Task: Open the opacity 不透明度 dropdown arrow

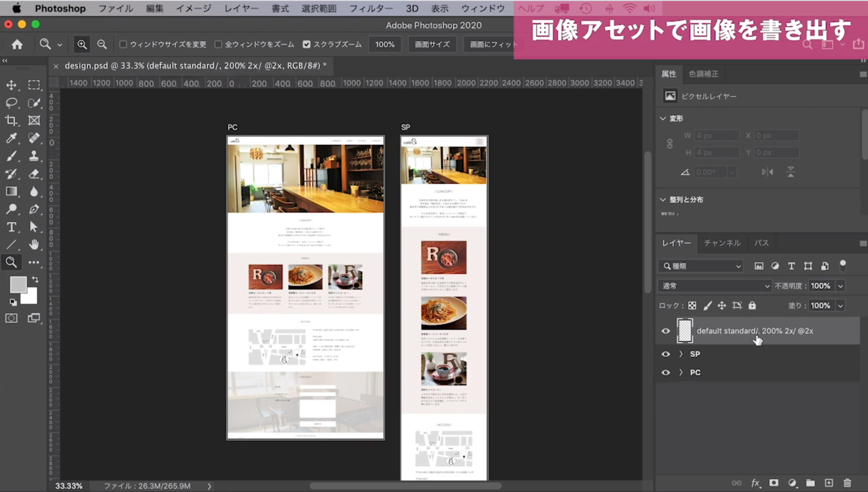Action: click(x=840, y=286)
